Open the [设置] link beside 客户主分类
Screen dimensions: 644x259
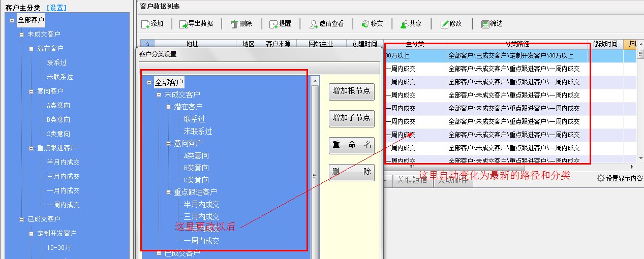pos(56,8)
